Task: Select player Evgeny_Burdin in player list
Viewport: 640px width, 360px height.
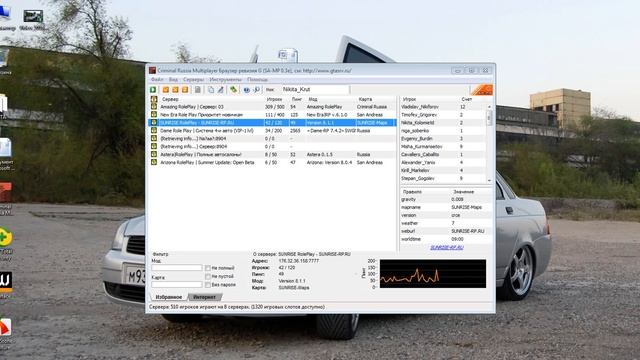Action: pyautogui.click(x=443, y=138)
